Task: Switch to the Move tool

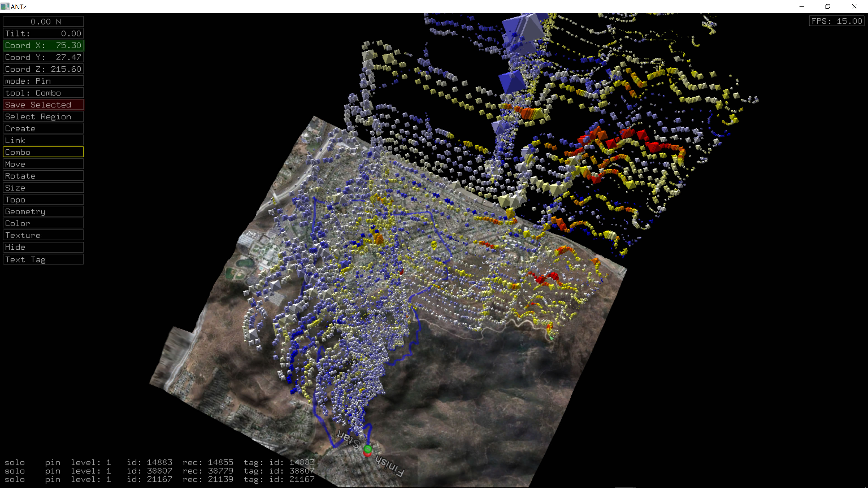Action: [x=43, y=164]
